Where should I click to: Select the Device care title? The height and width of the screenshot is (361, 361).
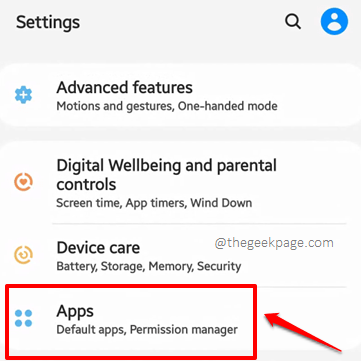[98, 248]
